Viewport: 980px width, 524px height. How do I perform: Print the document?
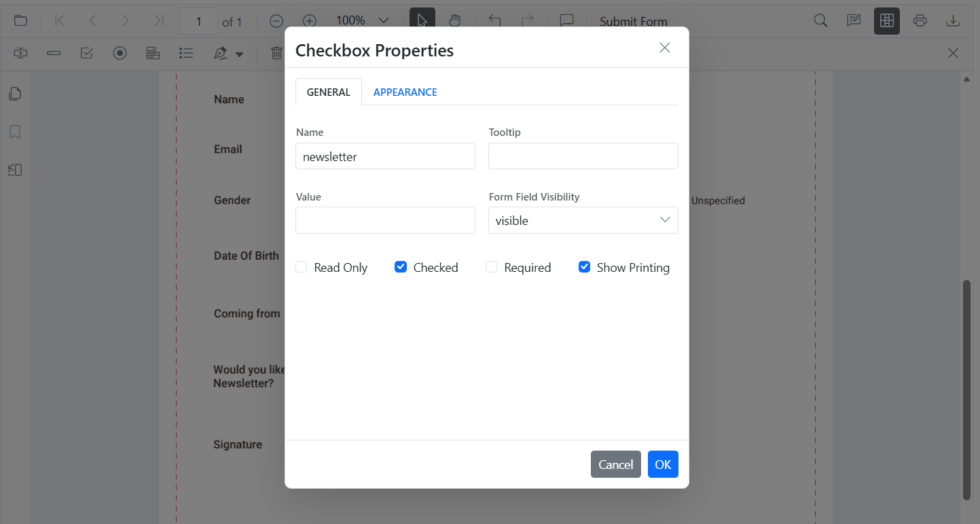coord(920,20)
